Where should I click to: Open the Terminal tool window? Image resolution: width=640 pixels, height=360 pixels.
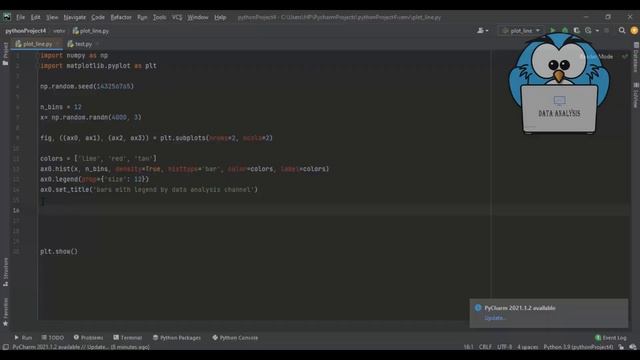tap(127, 338)
